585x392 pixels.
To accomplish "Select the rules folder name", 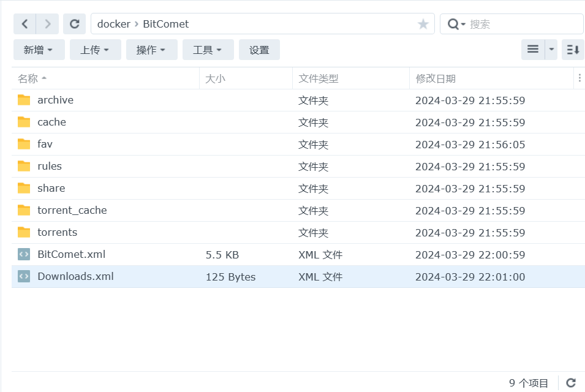I will coord(50,166).
